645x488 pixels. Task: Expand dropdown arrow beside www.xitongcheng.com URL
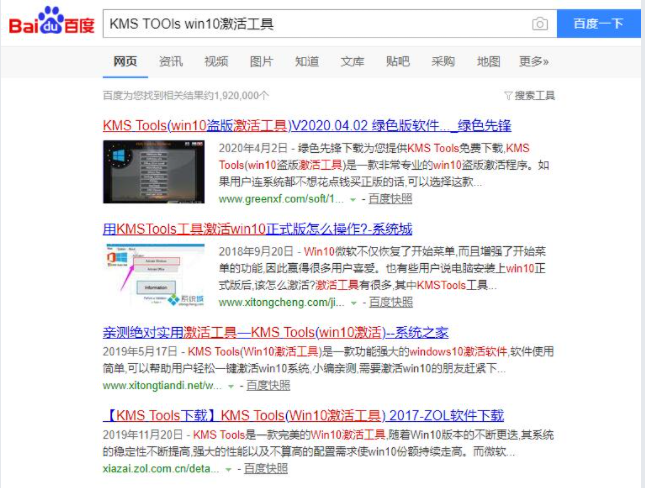pos(352,302)
